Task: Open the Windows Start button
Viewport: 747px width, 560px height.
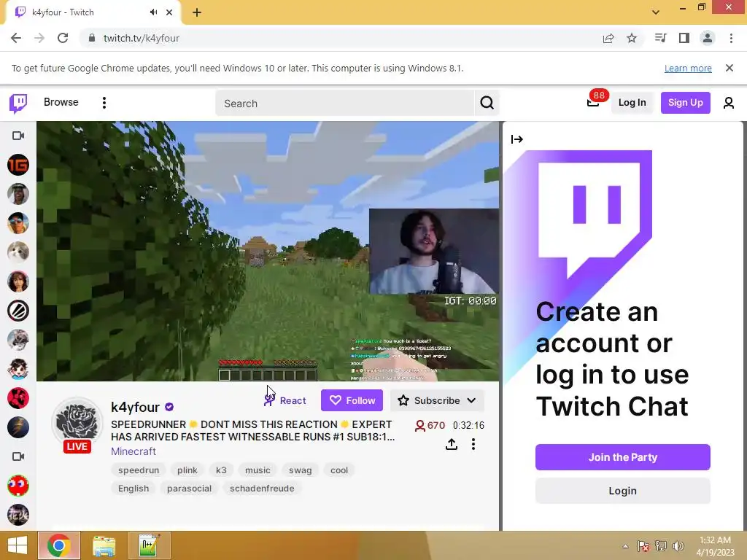Action: pos(18,545)
